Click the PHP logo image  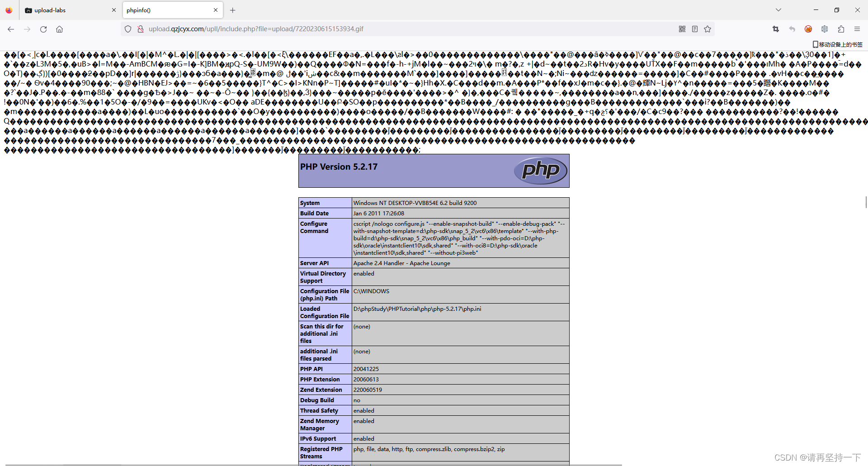(x=541, y=171)
